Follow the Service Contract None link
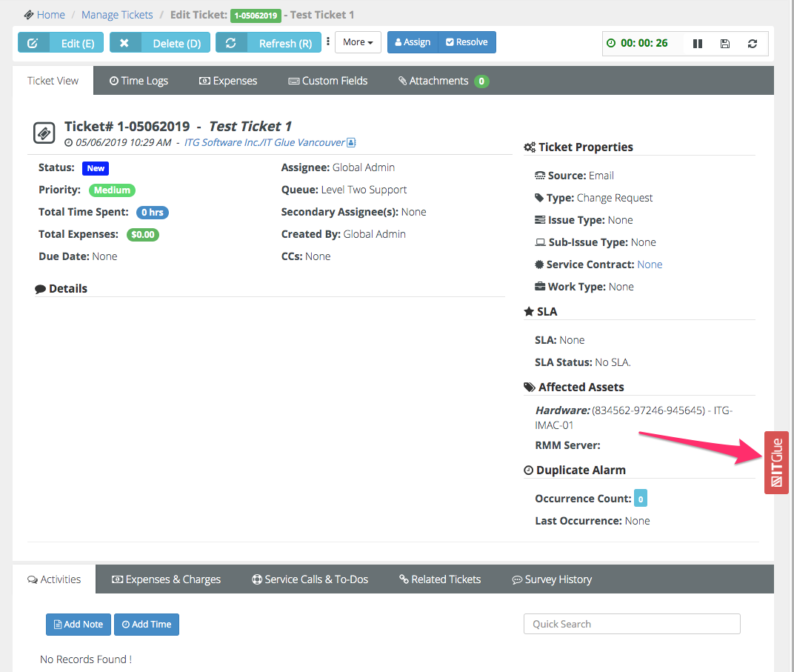This screenshot has width=794, height=672. (650, 265)
